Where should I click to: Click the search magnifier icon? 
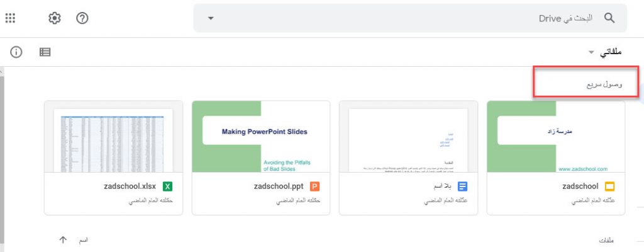(x=609, y=18)
